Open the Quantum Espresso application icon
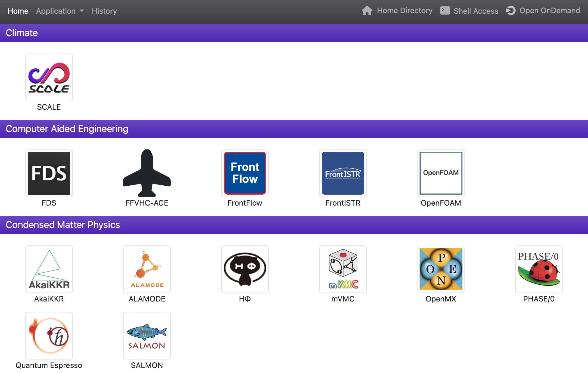Image resolution: width=588 pixels, height=373 pixels. 49,335
